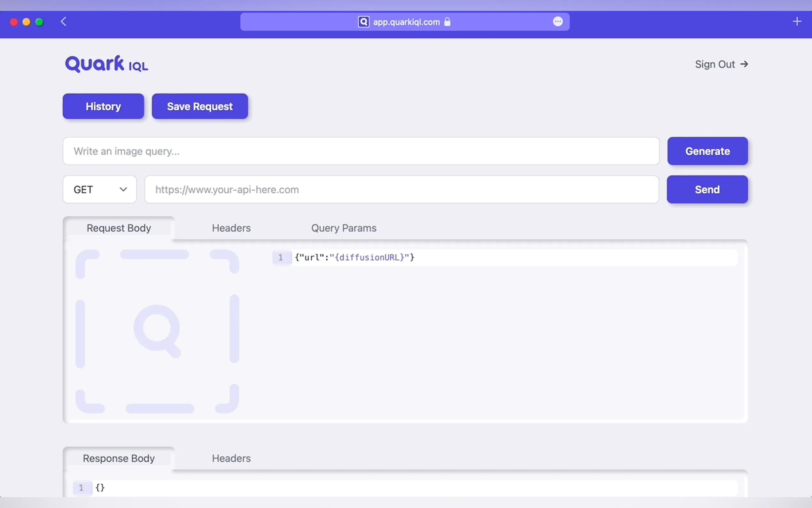Focus the image query input field
Screen dimensions: 812x508
tap(361, 151)
